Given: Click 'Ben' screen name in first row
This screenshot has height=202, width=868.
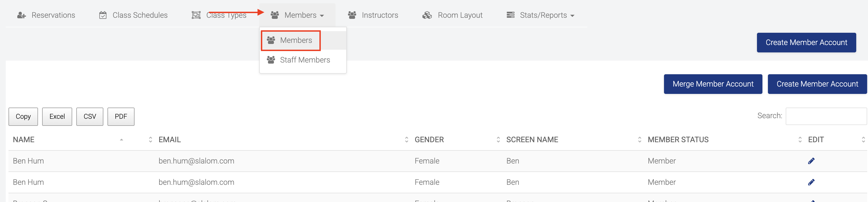Looking at the screenshot, I should 512,161.
